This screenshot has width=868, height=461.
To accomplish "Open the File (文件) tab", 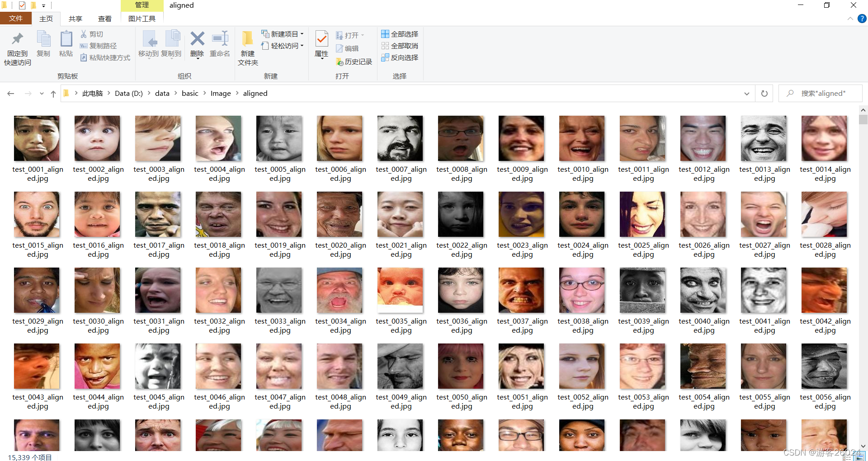I will tap(16, 19).
